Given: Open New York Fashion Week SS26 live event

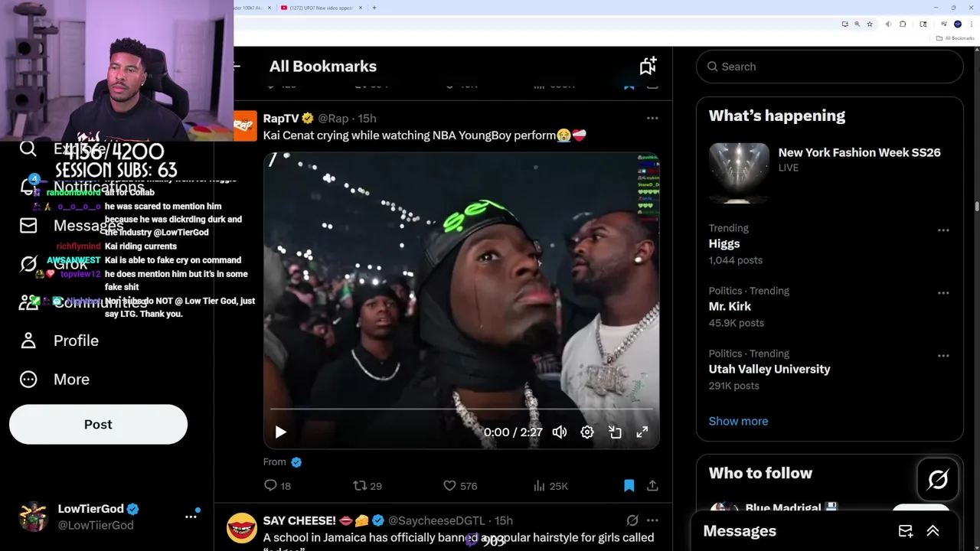Looking at the screenshot, I should point(859,152).
